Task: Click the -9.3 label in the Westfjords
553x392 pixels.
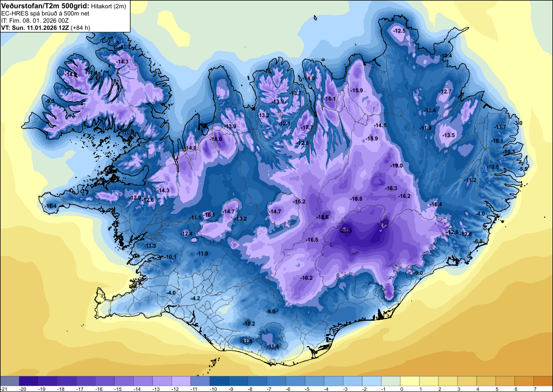Action: pos(50,101)
